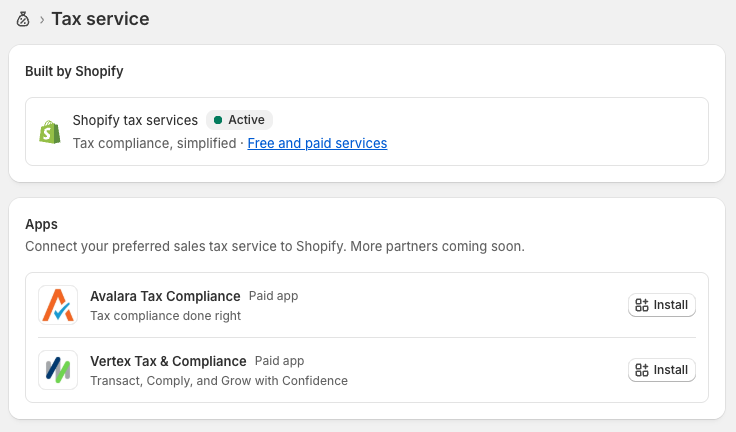Open the Vertex Tax & Compliance app name

168,361
